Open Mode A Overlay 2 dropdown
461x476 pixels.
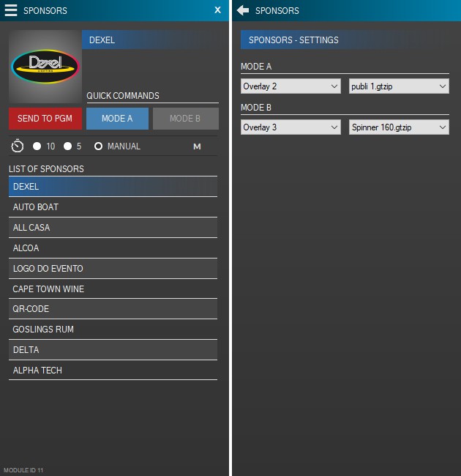tap(291, 86)
